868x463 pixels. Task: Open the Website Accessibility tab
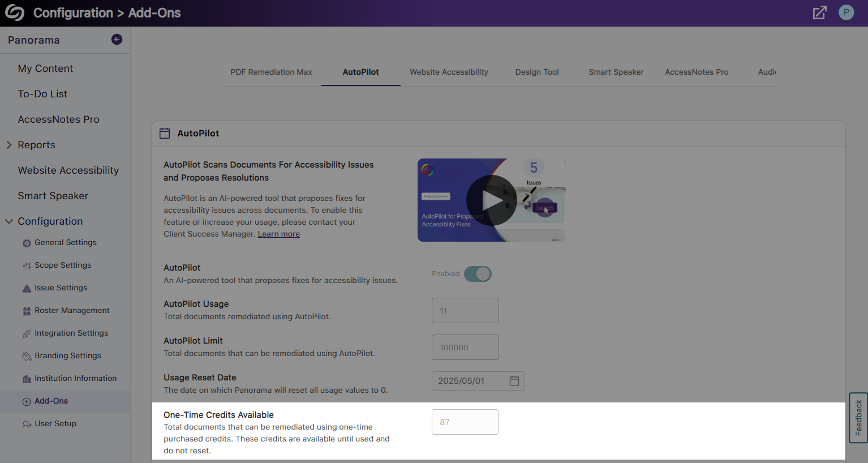449,72
